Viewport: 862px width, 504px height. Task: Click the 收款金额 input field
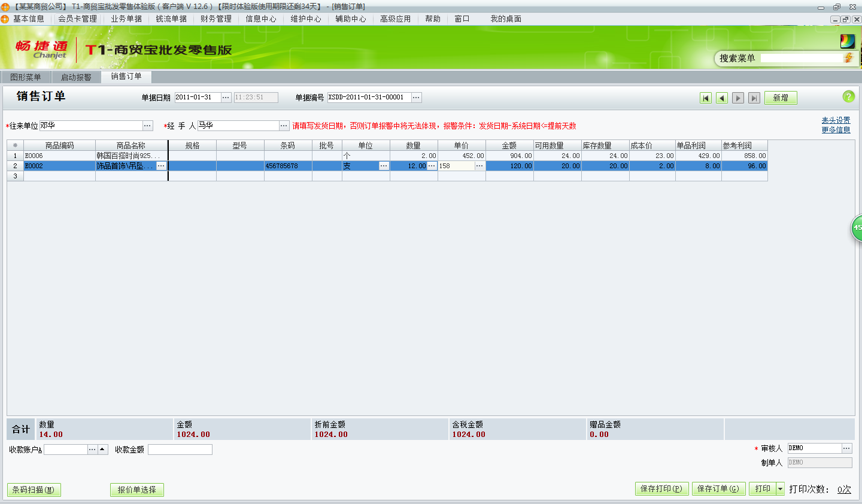point(180,450)
